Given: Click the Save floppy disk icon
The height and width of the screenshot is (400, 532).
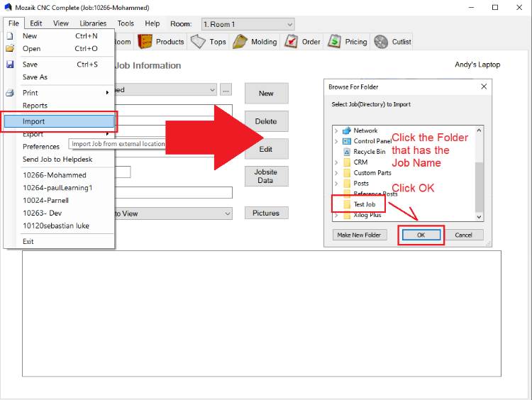Looking at the screenshot, I should pos(10,65).
